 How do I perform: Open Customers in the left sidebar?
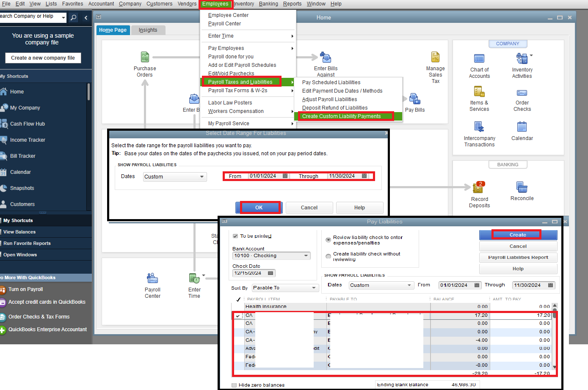tap(22, 204)
